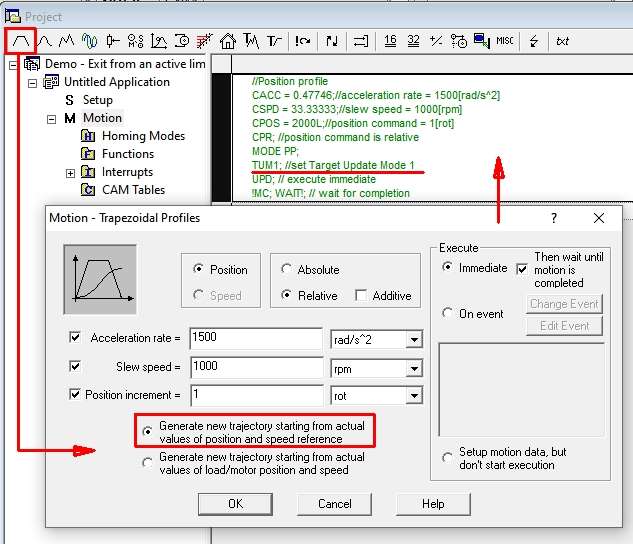
Task: Uncheck the Acceleration rate checkbox
Action: click(x=75, y=337)
